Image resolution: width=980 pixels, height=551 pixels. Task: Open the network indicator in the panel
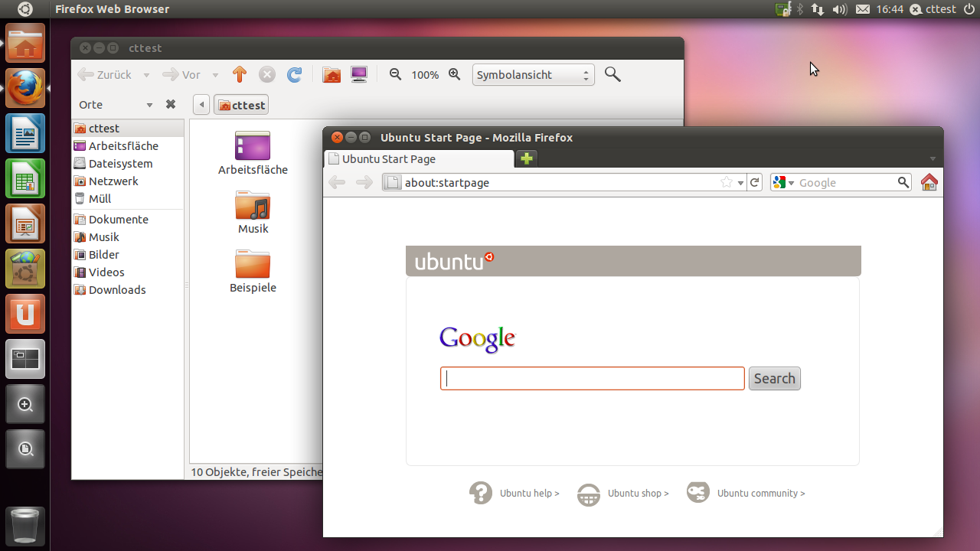tap(818, 9)
